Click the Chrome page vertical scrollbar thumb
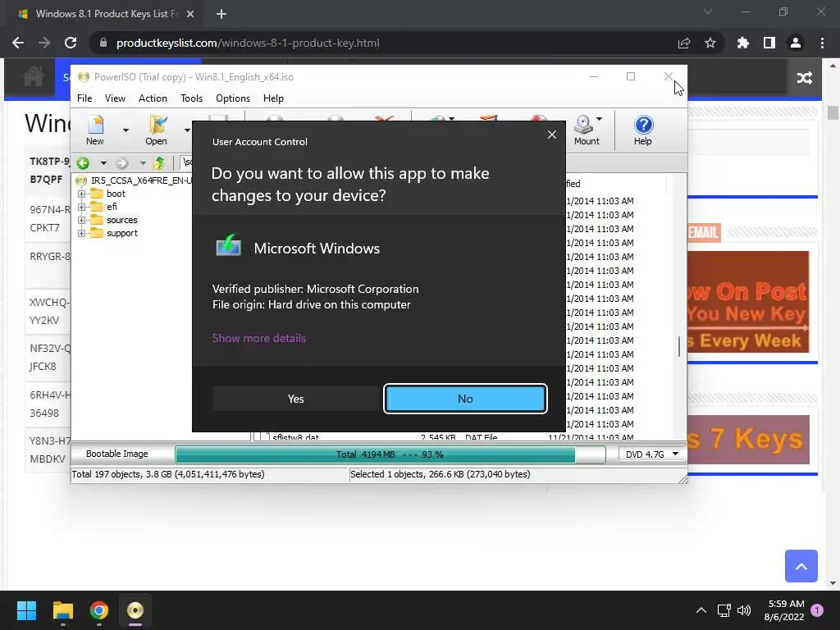This screenshot has width=840, height=630. point(833,113)
